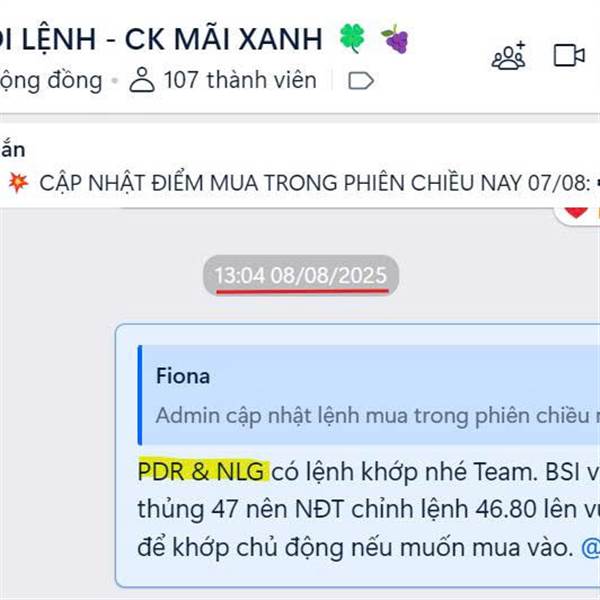
Task: Click the highlighted PDR & NLG text
Action: (x=203, y=471)
